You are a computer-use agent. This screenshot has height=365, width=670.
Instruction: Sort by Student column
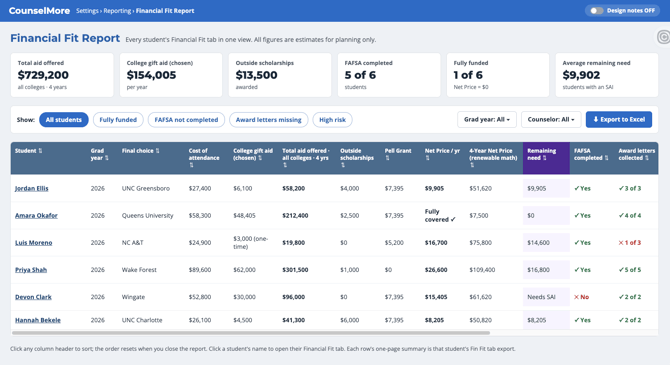click(x=29, y=151)
